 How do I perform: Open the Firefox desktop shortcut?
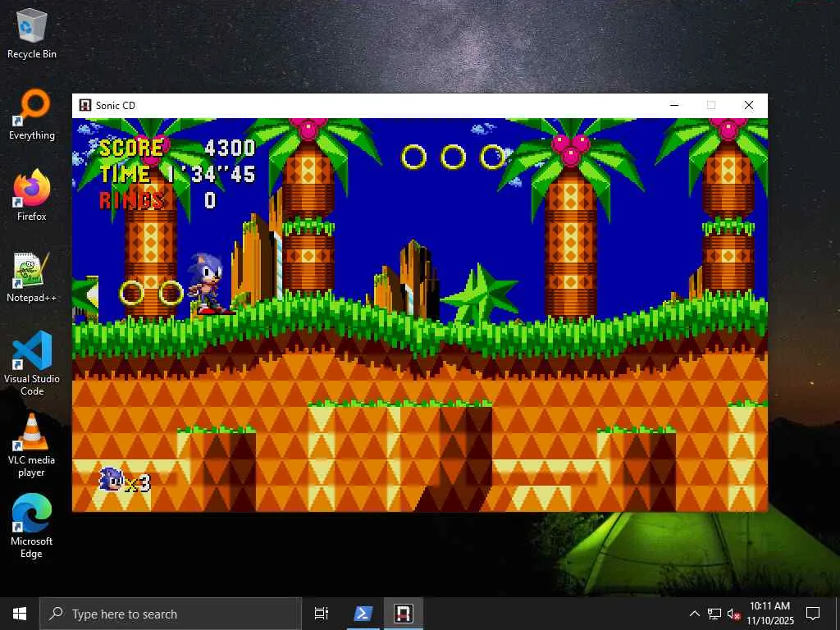coord(32,195)
